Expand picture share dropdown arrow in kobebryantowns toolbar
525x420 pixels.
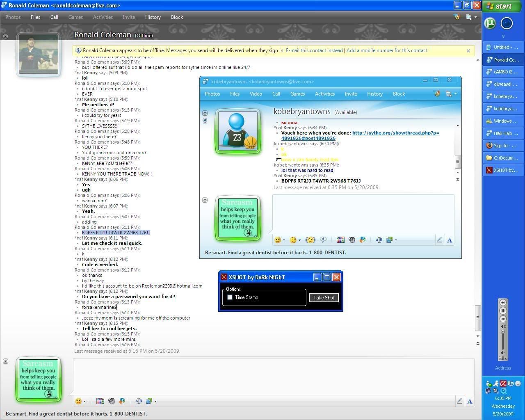coord(396,240)
